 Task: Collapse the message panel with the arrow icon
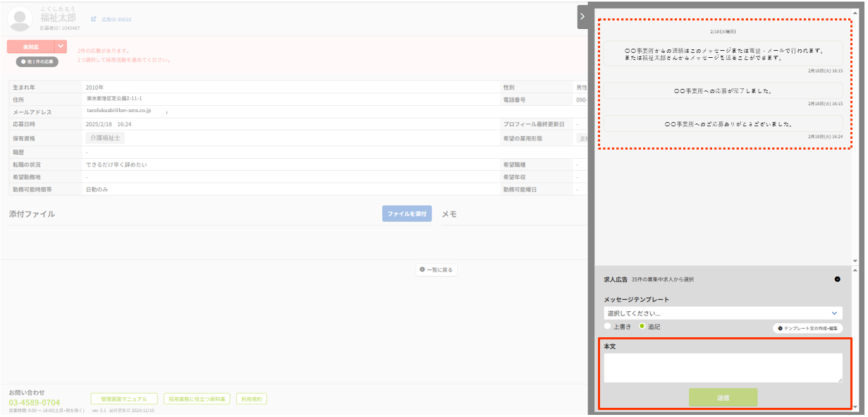(582, 17)
